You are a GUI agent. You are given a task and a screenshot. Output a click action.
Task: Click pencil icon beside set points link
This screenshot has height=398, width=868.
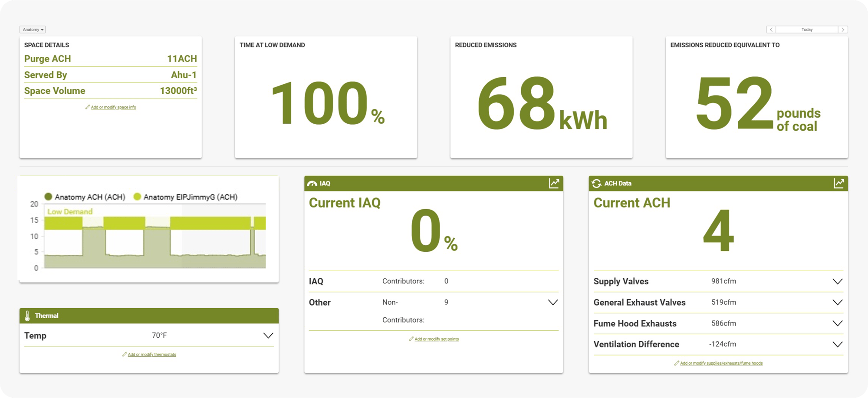[x=411, y=339]
